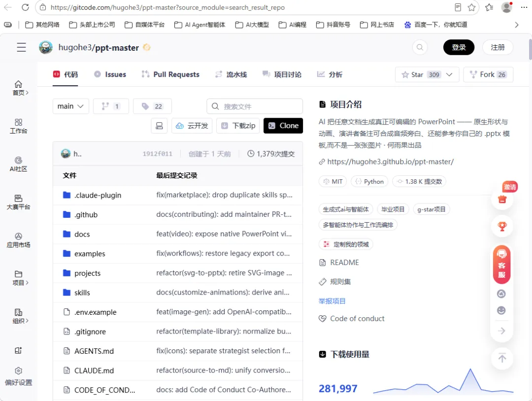
Task: Open 组织 in left sidebar
Action: 19,316
